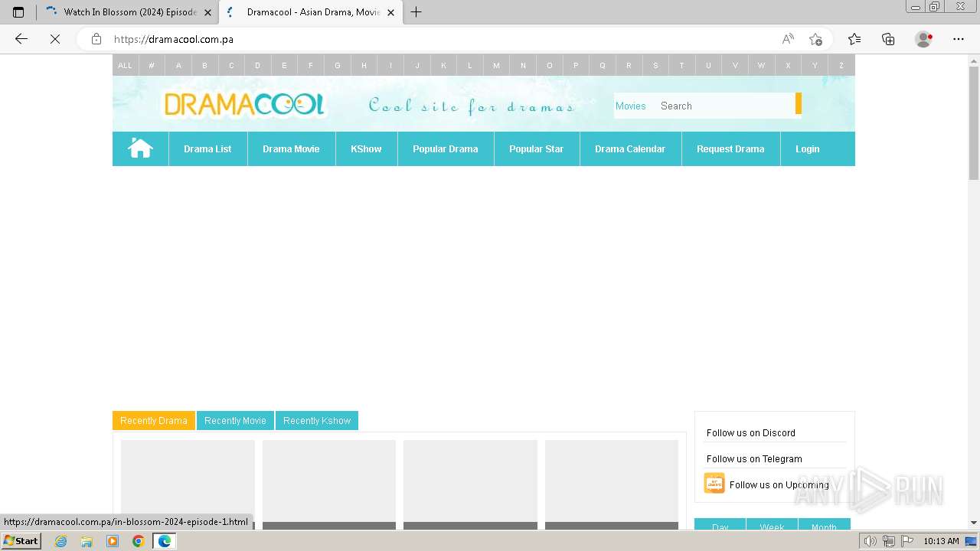Open Internet Explorer from taskbar

[60, 541]
